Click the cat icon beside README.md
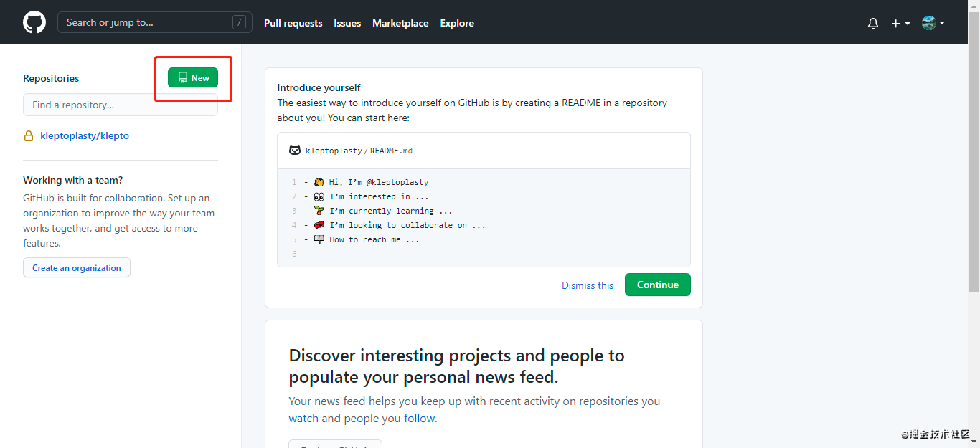 pos(294,151)
